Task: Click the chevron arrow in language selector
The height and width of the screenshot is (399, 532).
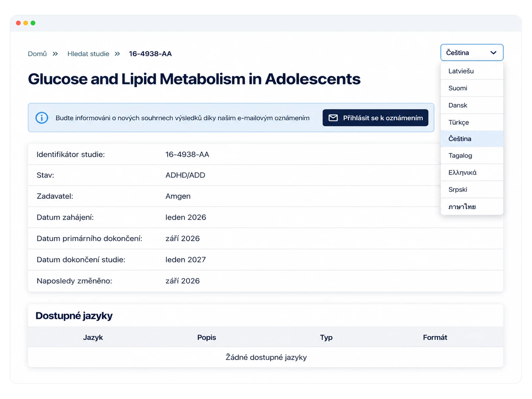Action: [x=493, y=53]
